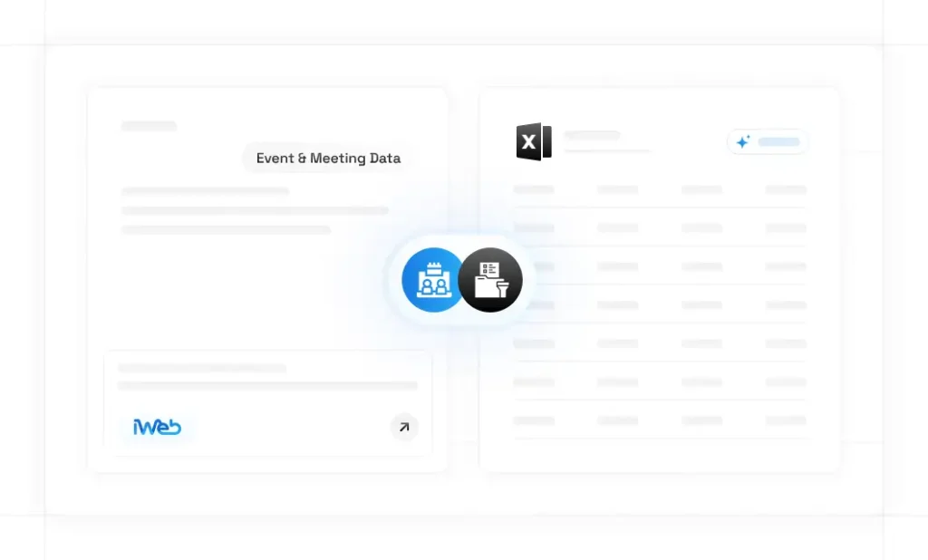Select the Event & Meeting Data label
The image size is (928, 560).
328,158
